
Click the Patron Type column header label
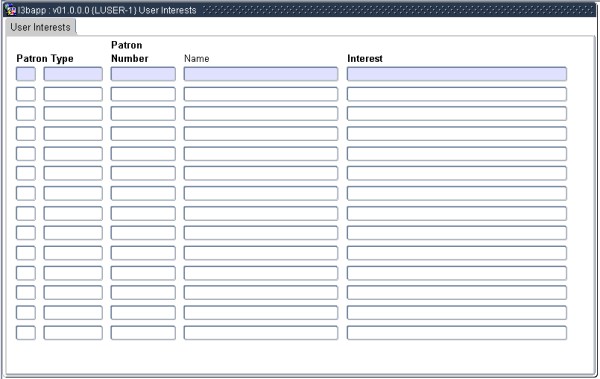point(45,59)
